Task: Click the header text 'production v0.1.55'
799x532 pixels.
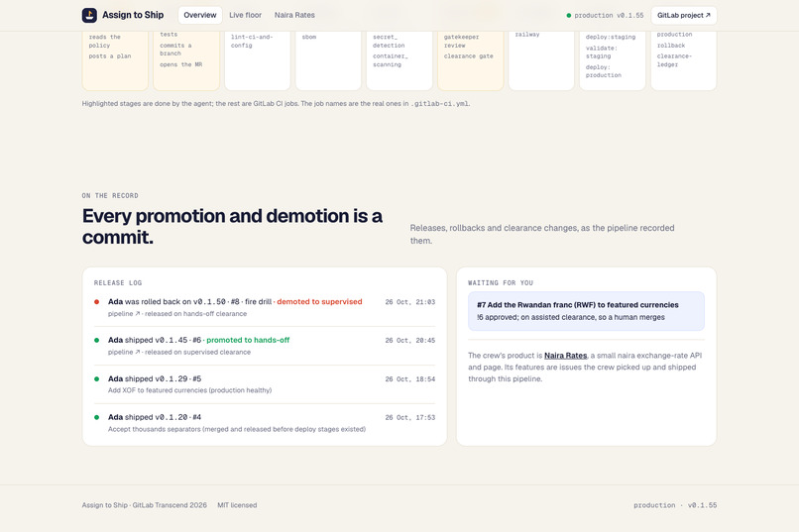Action: [x=609, y=15]
